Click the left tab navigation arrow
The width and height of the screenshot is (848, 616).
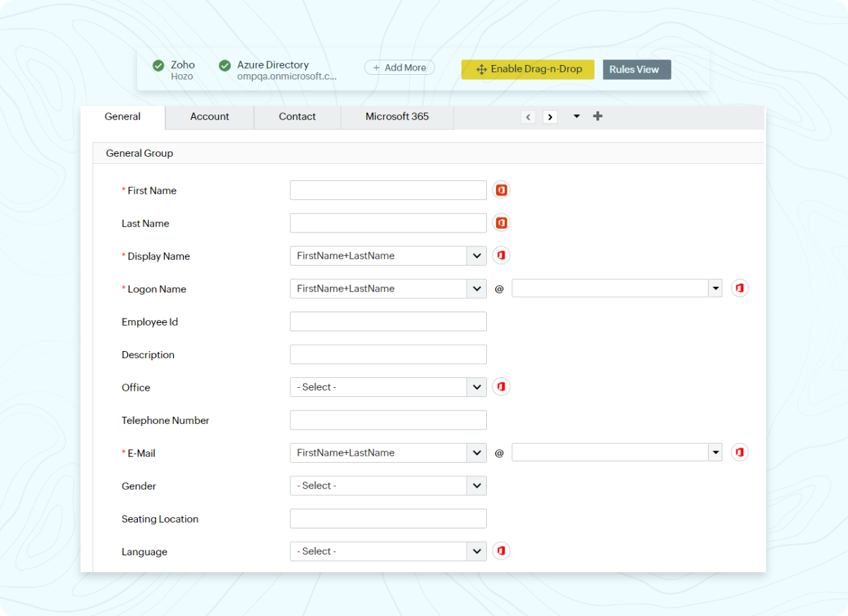pos(529,117)
